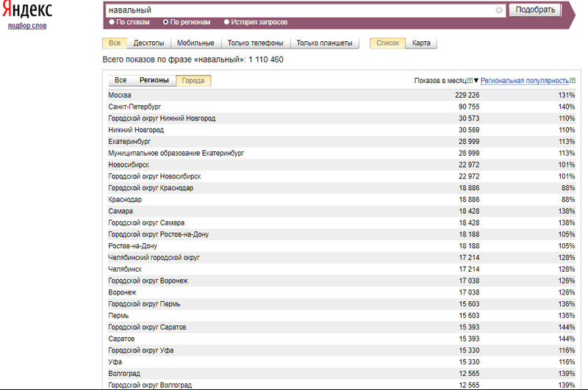588x390 pixels.
Task: Select the По регионам radio option
Action: pyautogui.click(x=165, y=22)
